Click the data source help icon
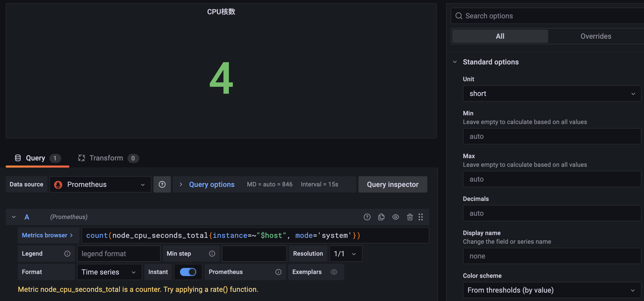Screen dimensions: 644x301 point(162,184)
